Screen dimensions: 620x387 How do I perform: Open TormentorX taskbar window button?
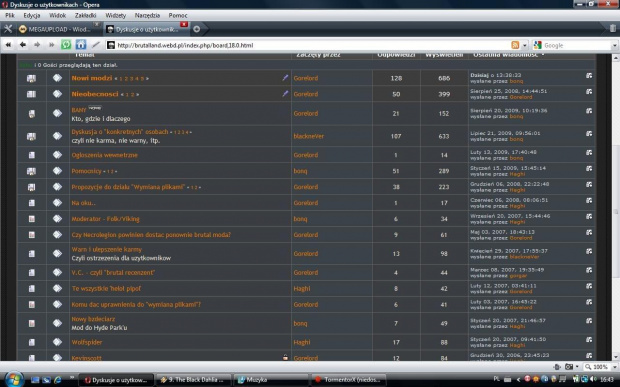(x=348, y=379)
